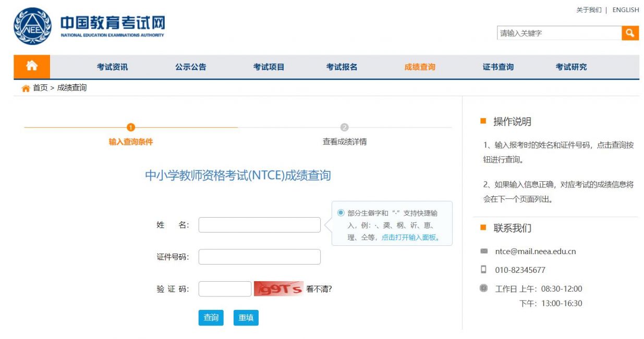Click the clock icon beside the working hours
The image size is (644, 339).
coord(484,288)
